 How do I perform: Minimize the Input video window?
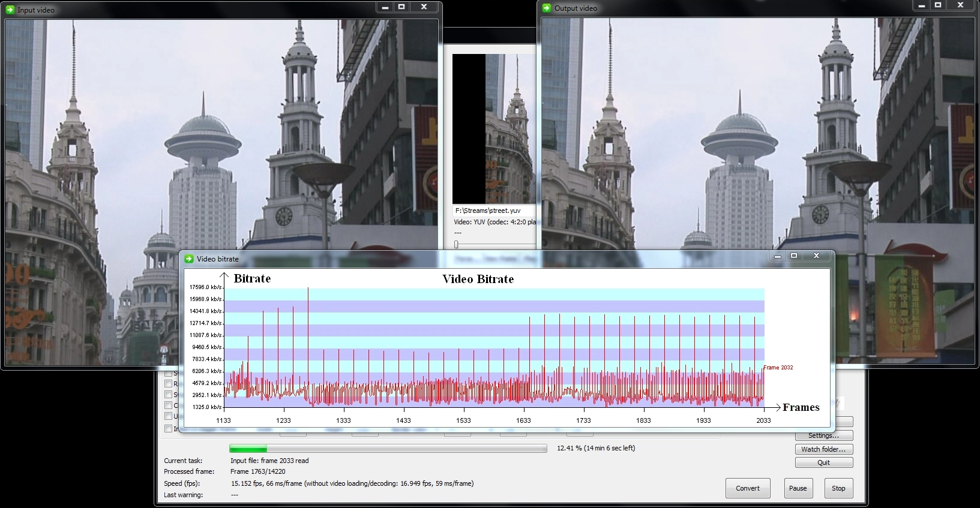point(385,7)
